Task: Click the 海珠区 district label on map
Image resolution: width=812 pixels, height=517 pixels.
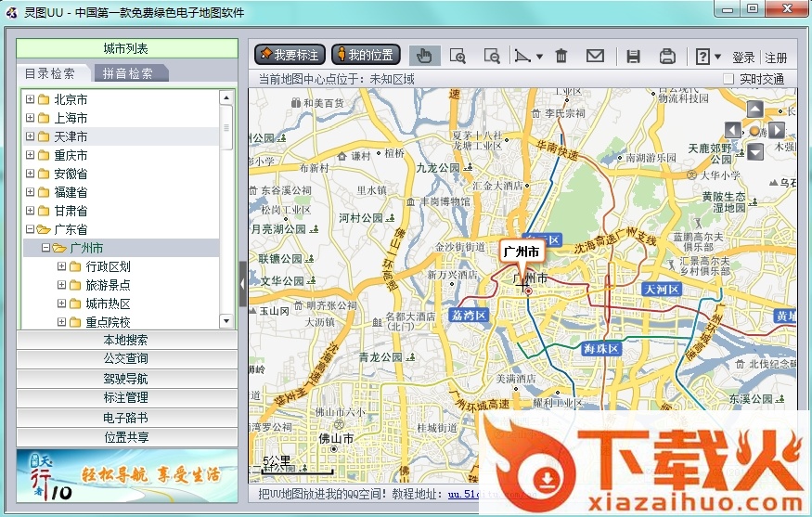Action: 601,349
